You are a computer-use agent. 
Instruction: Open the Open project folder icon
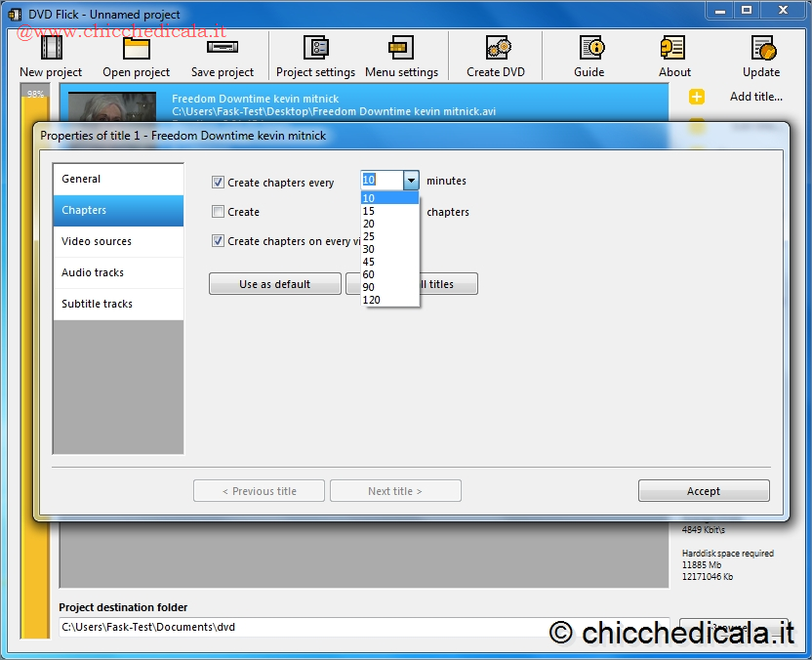tap(136, 49)
